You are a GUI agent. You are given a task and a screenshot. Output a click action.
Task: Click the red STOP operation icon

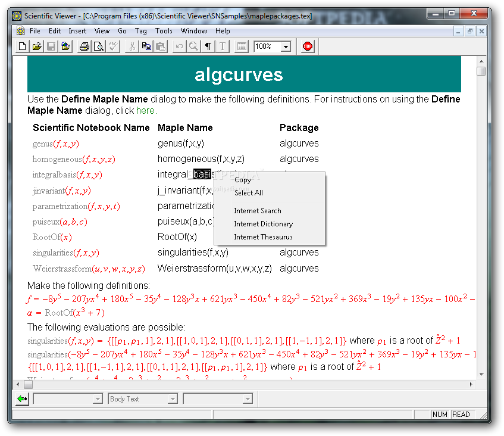[308, 46]
